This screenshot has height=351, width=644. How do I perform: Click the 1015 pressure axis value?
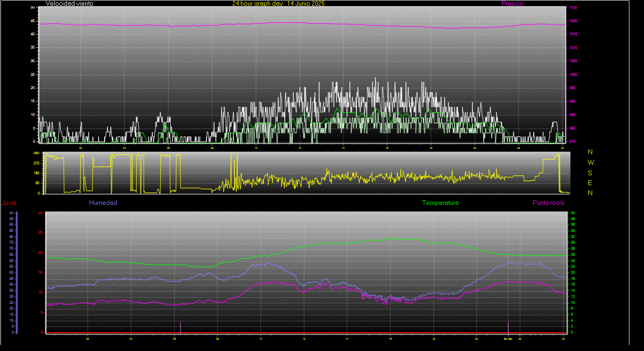click(x=573, y=34)
